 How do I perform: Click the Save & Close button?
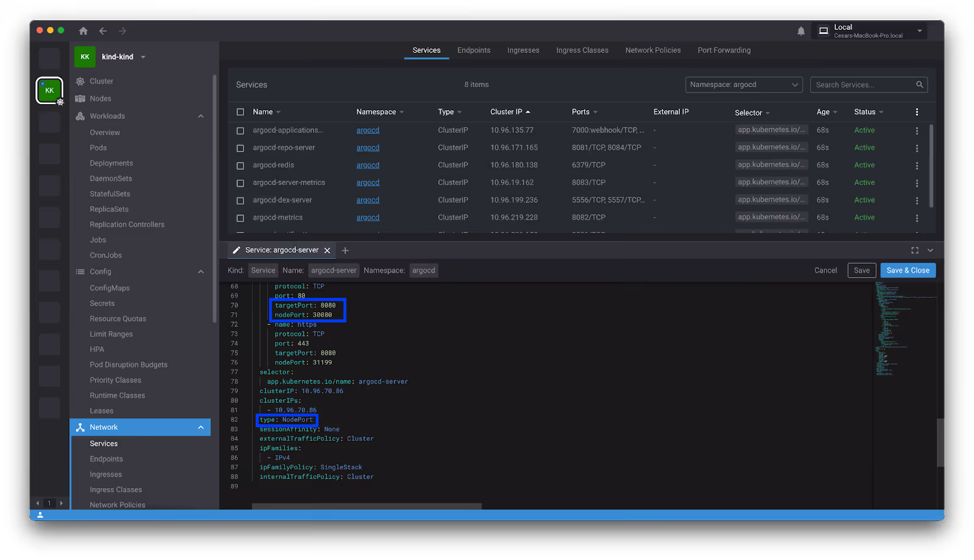[x=908, y=270]
